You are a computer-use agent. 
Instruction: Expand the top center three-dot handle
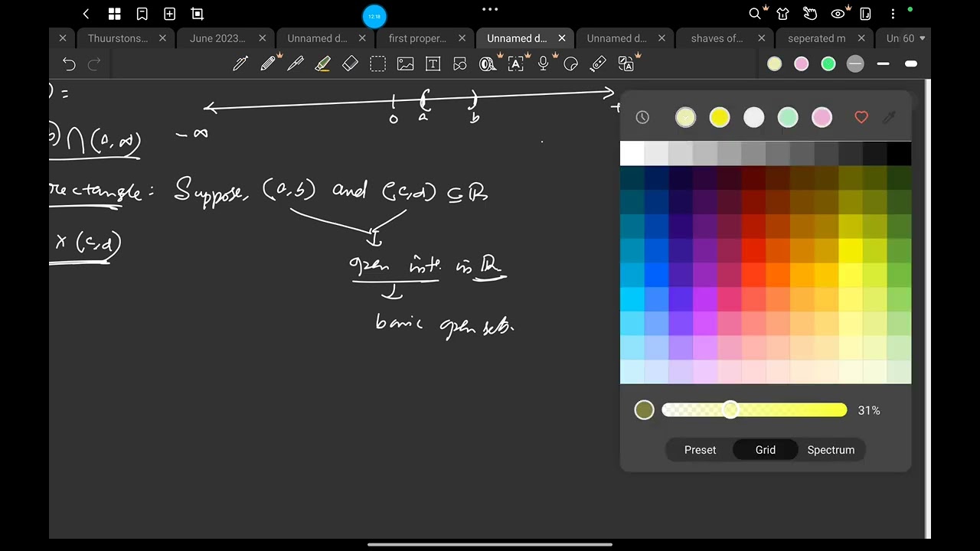tap(490, 9)
